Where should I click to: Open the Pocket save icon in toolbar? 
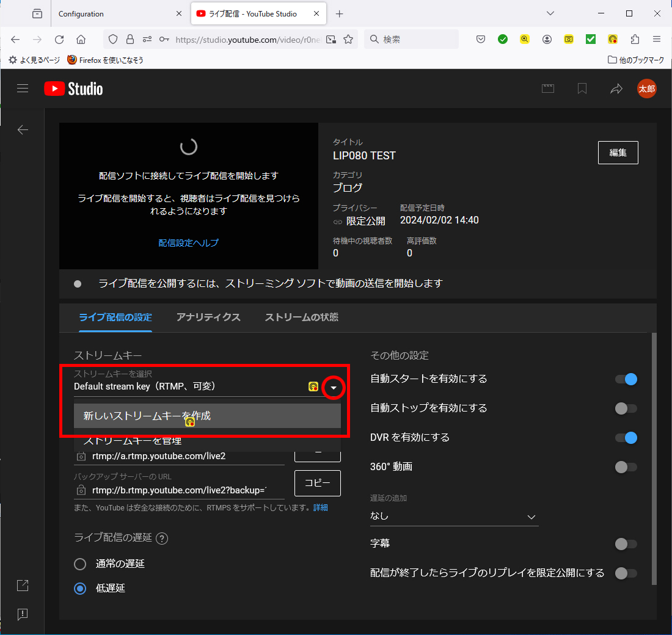point(481,40)
